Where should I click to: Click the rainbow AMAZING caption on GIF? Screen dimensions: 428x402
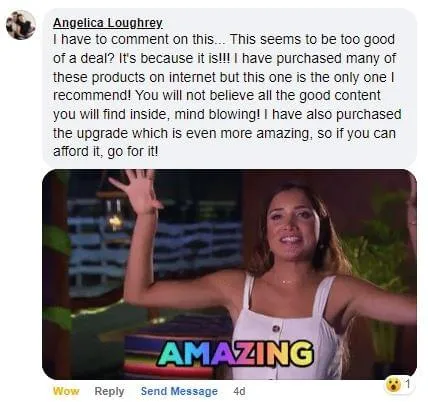236,353
